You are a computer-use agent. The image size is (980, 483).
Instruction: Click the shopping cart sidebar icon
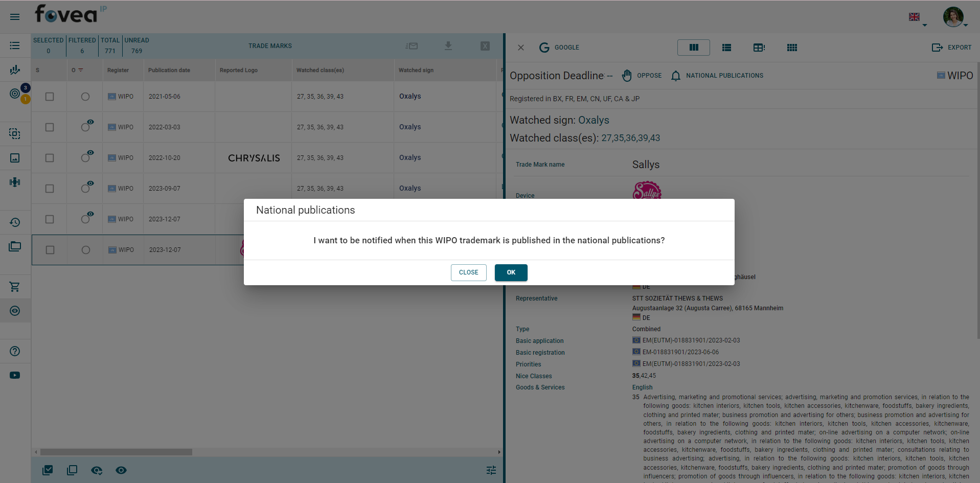pos(15,287)
